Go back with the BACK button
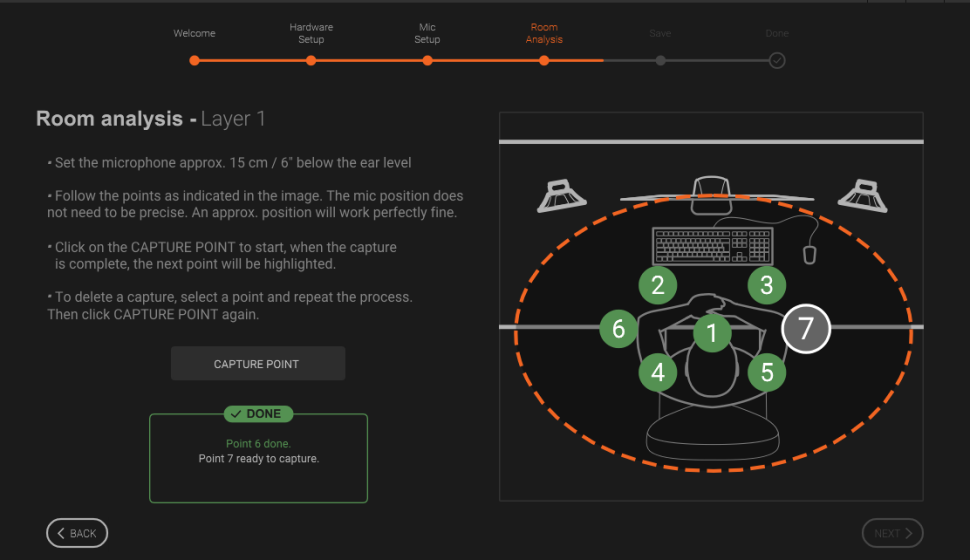The height and width of the screenshot is (560, 970). (77, 533)
